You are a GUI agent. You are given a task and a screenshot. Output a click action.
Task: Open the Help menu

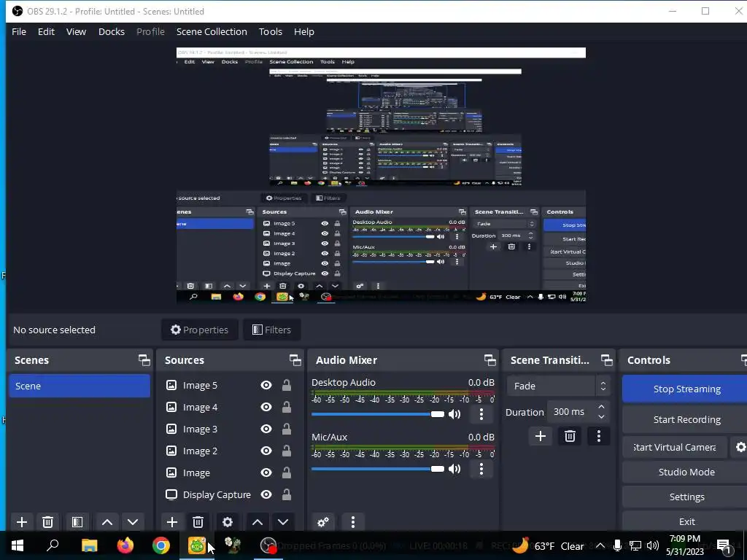[x=304, y=32]
